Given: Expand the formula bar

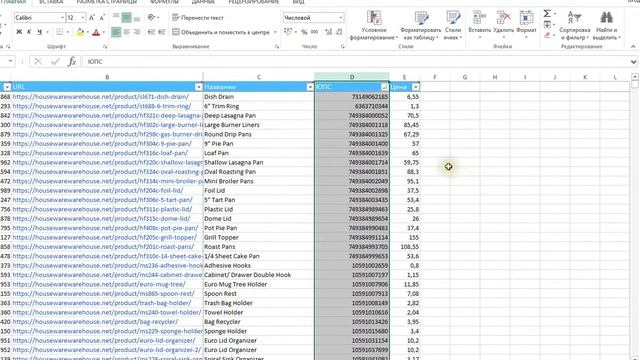Looking at the screenshot, I should [x=633, y=62].
